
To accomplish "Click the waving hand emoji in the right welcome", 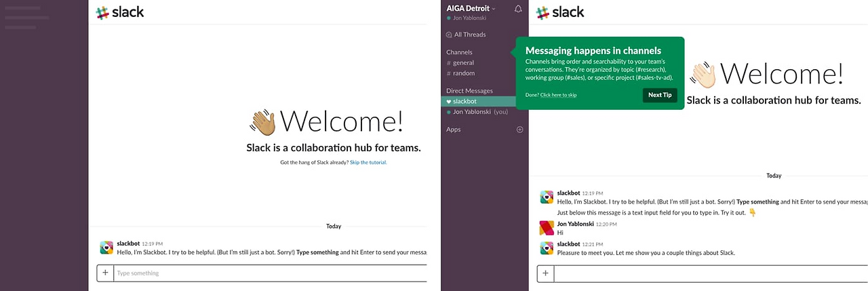I will click(702, 74).
